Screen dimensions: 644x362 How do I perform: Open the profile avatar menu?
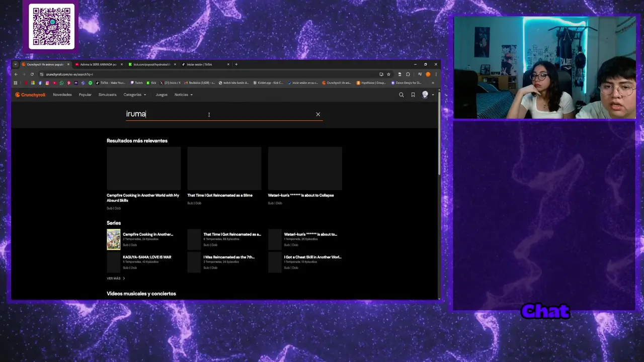pos(427,95)
